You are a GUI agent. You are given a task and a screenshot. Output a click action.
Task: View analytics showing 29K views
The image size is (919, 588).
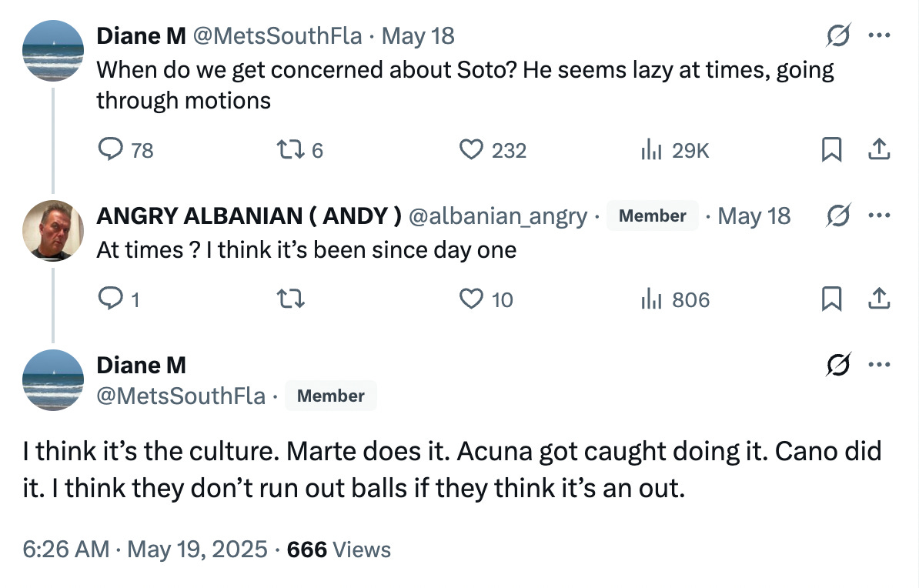click(x=651, y=150)
